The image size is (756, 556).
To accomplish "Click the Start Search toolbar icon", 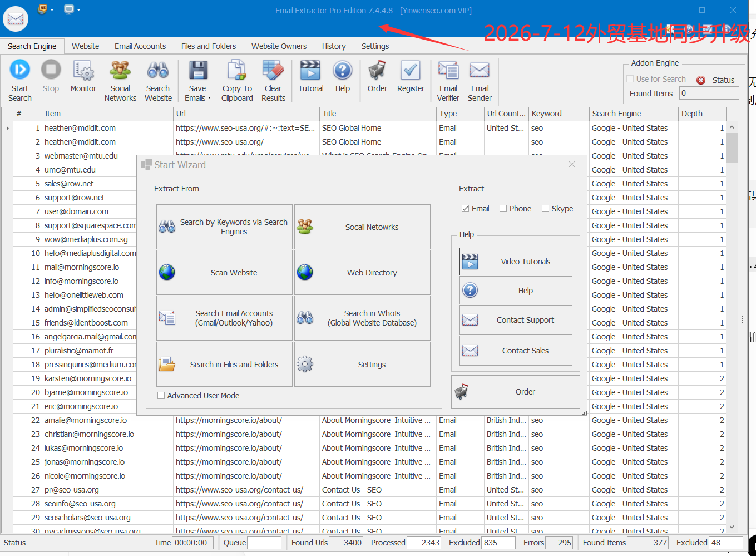I will click(20, 71).
